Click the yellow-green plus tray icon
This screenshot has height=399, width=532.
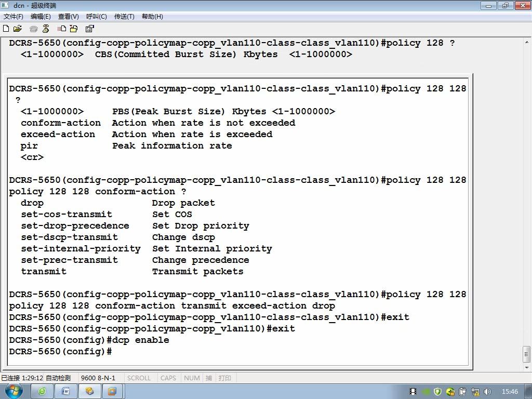(x=450, y=392)
